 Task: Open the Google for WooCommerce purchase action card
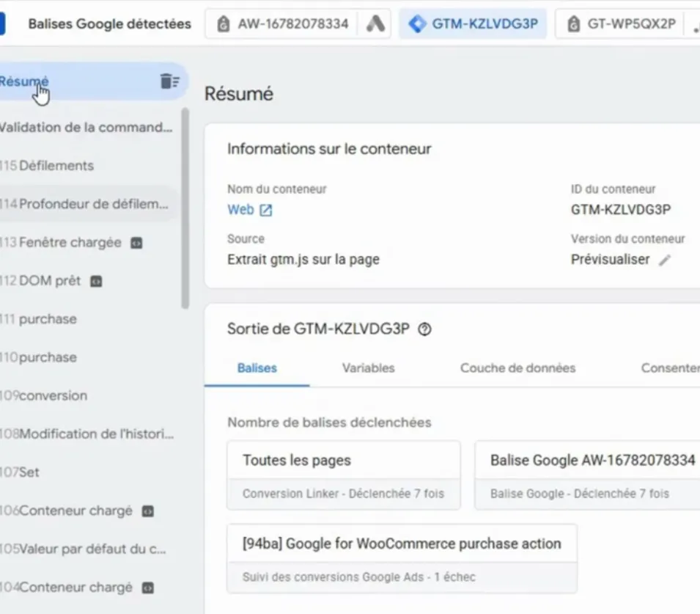[401, 544]
